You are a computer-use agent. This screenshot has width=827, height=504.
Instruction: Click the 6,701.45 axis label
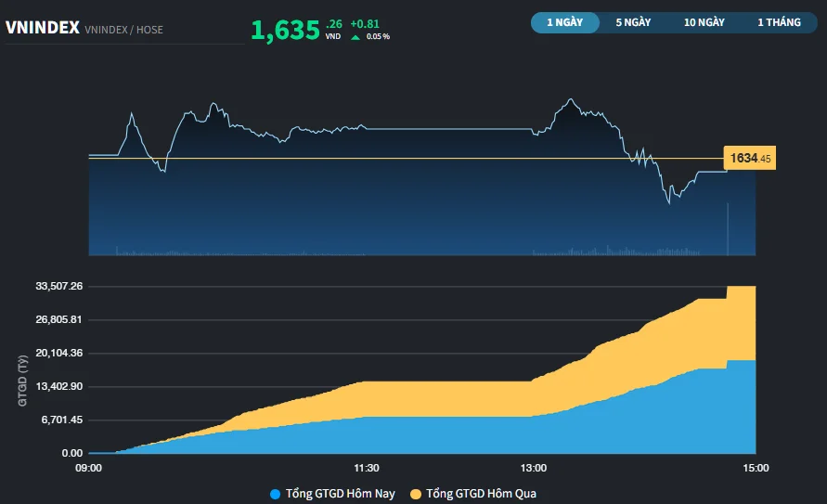coord(61,420)
